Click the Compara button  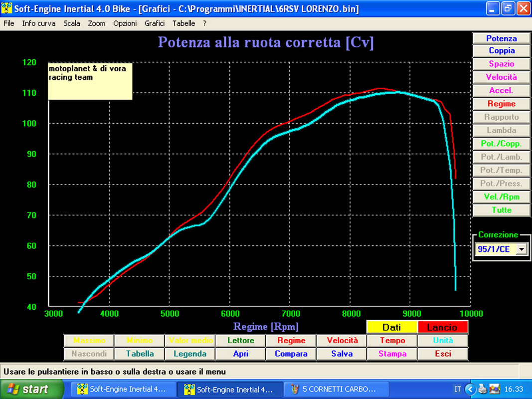291,354
